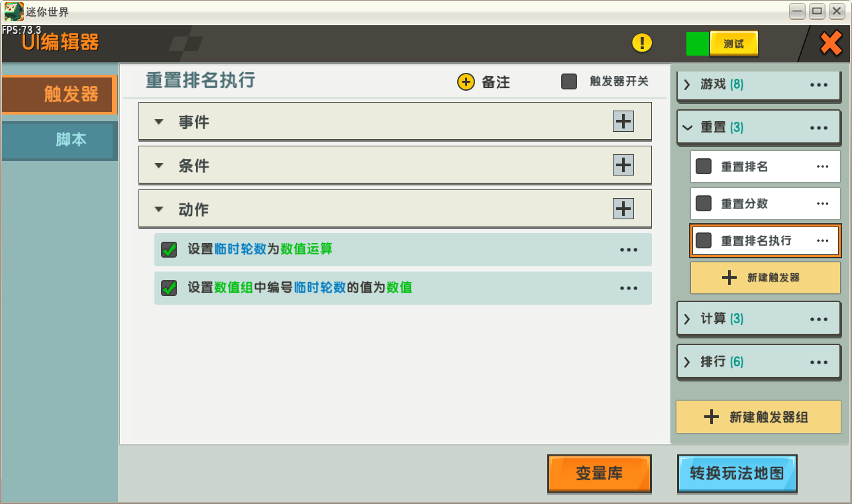852x504 pixels.
Task: Uncheck the 设置临时轮数为数值运算 action
Action: pyautogui.click(x=169, y=250)
